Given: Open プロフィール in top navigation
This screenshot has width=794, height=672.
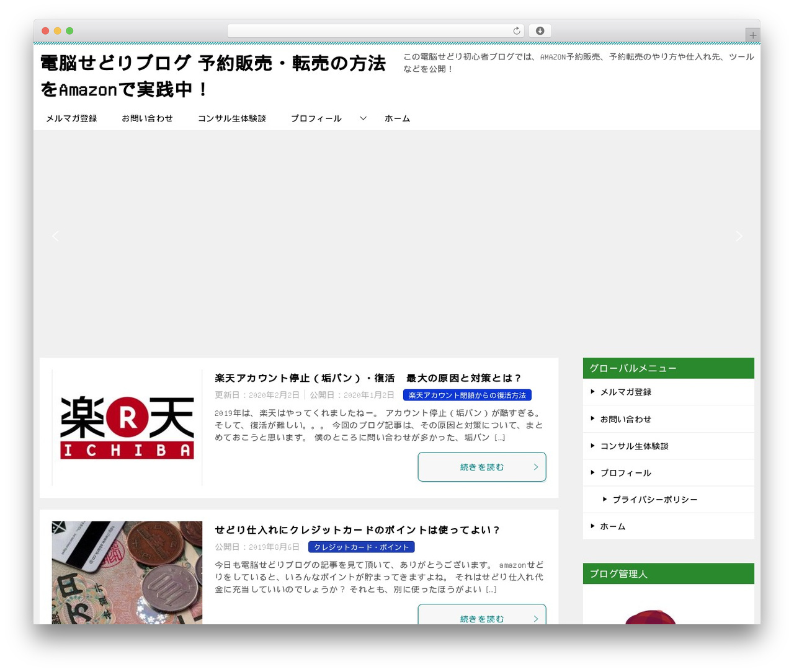Looking at the screenshot, I should (316, 118).
